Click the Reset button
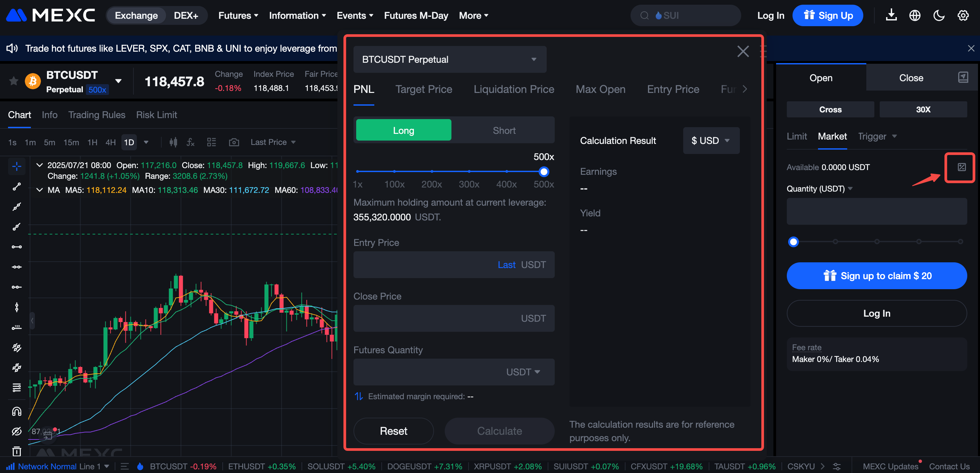 coord(393,431)
